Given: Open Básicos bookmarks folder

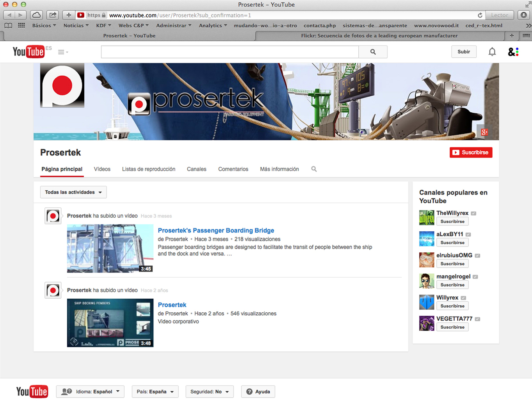Looking at the screenshot, I should click(x=44, y=25).
